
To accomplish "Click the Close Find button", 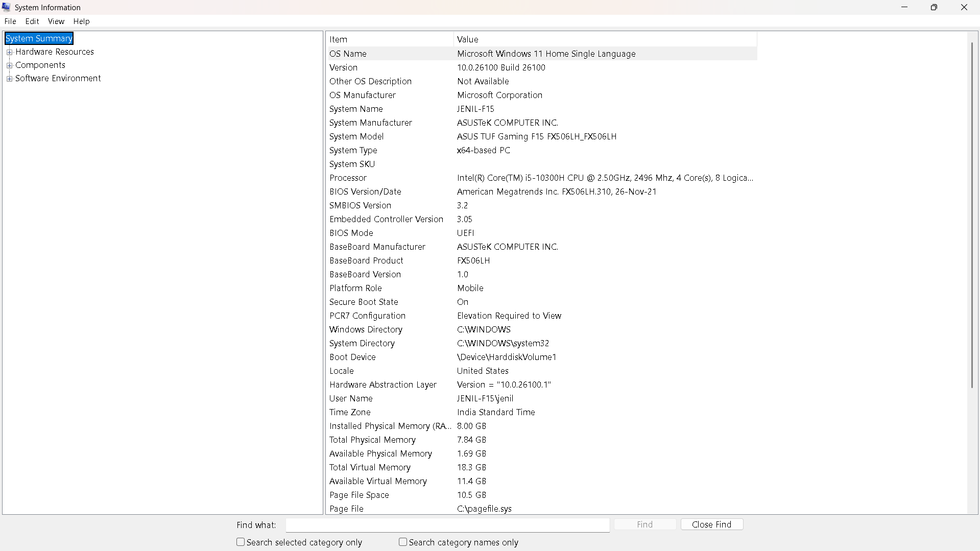I will coord(711,524).
